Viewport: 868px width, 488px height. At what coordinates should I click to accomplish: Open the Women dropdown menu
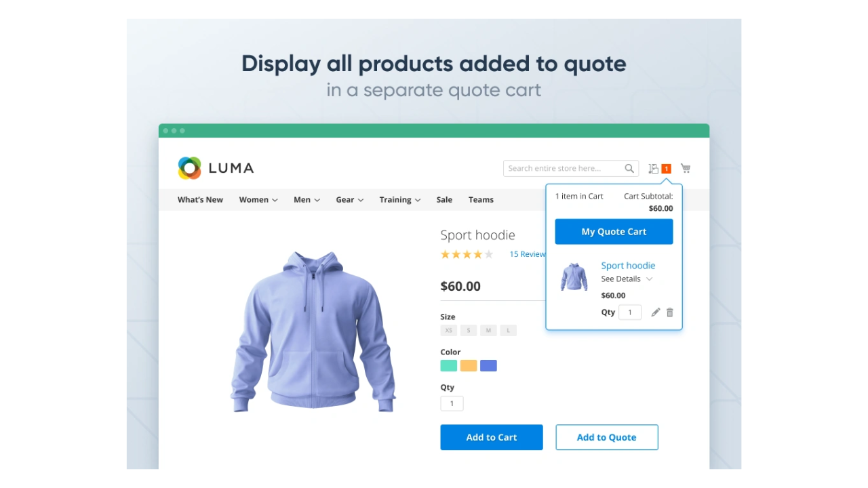coord(258,200)
